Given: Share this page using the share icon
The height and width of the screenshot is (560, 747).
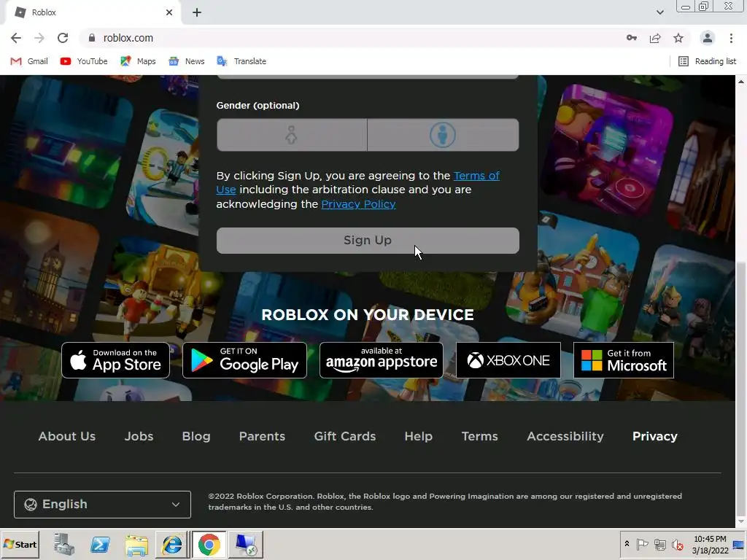Looking at the screenshot, I should (655, 38).
